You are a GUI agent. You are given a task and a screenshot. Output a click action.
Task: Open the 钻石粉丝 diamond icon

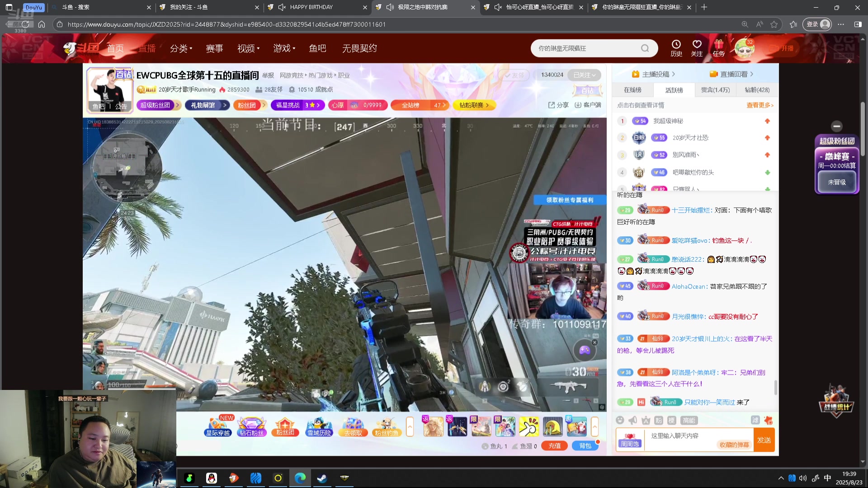pos(251,426)
